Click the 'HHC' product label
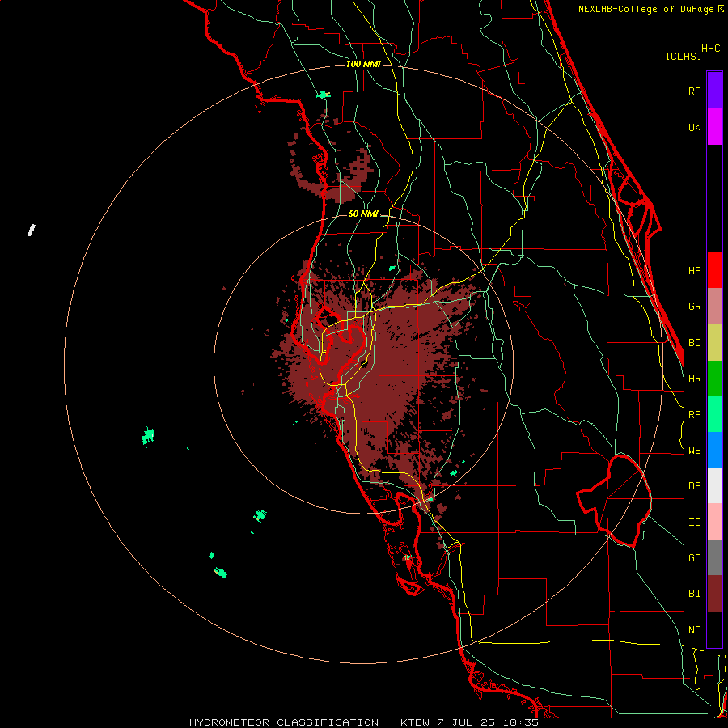 [x=710, y=49]
